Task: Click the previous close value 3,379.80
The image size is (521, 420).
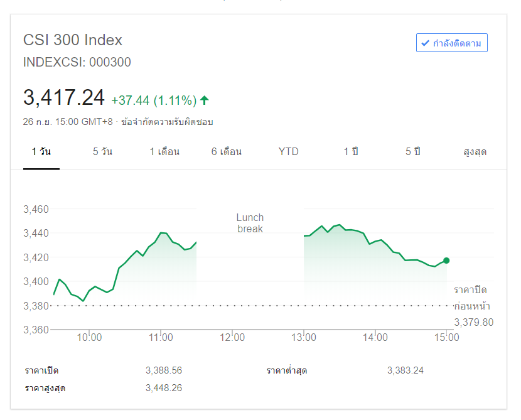Action: [x=473, y=322]
